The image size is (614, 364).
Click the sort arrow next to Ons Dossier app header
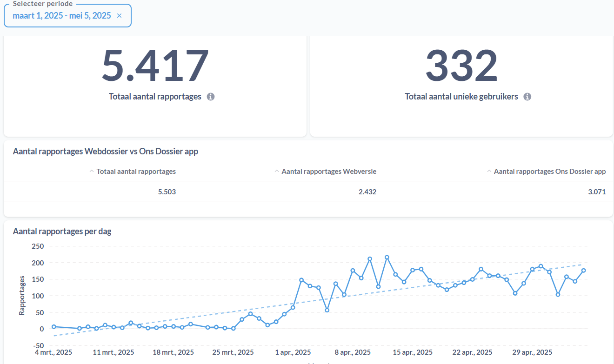[489, 171]
